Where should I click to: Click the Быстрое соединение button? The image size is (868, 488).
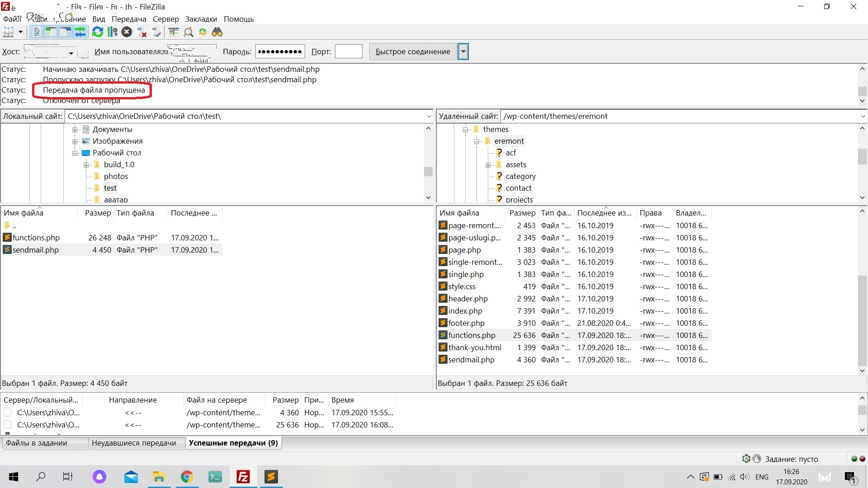[x=413, y=52]
